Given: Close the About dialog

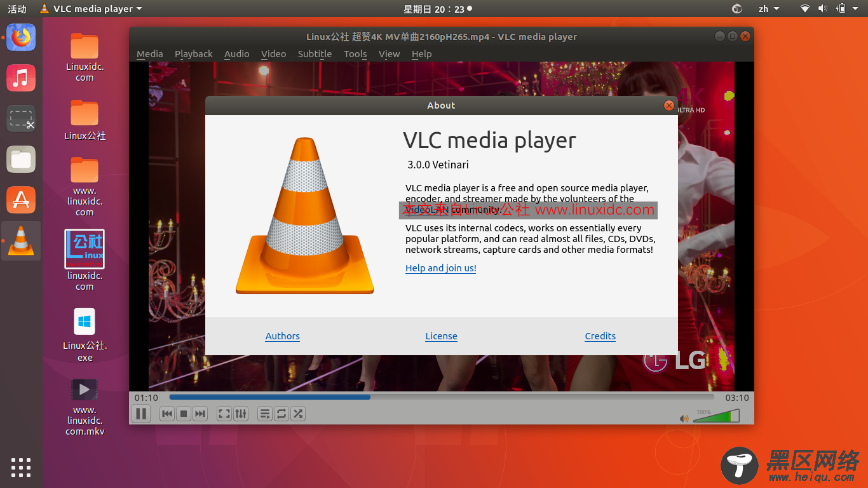Looking at the screenshot, I should point(668,105).
